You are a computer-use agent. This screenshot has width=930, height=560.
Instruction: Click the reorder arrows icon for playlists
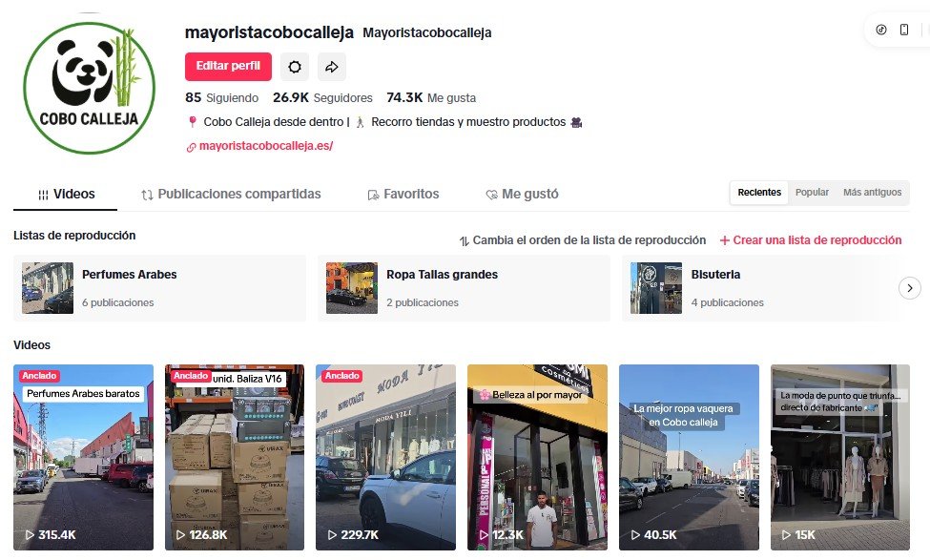click(464, 240)
